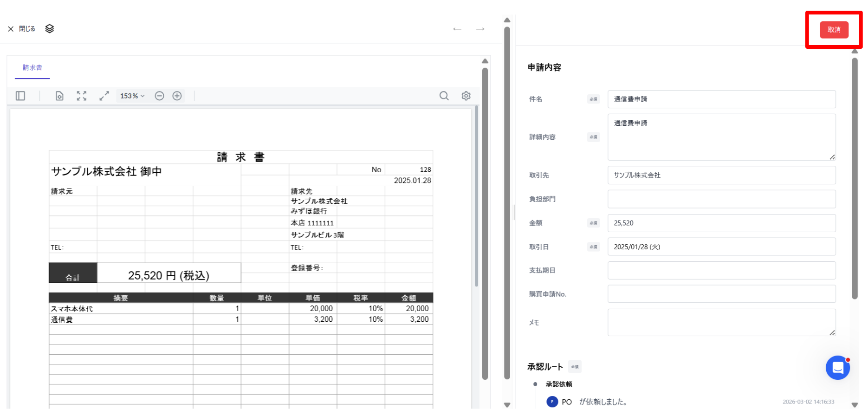Go to next document with right arrow
The width and height of the screenshot is (868, 416).
pos(480,29)
